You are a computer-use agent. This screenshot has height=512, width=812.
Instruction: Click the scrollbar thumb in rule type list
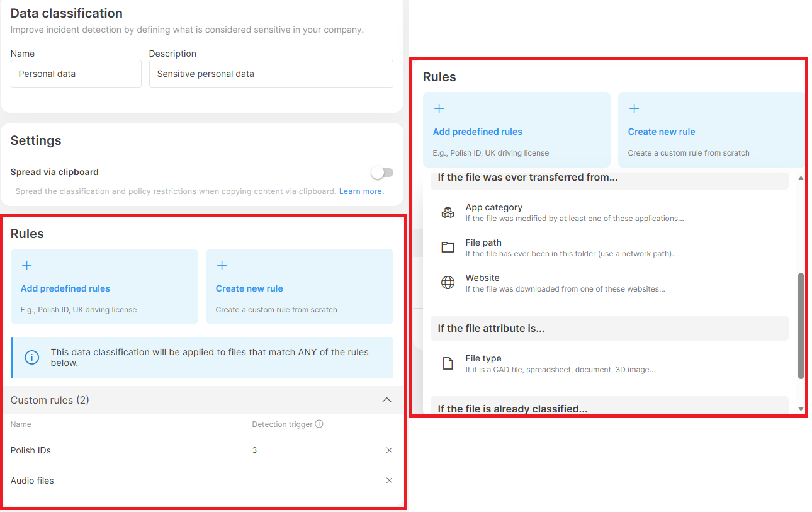tap(801, 325)
